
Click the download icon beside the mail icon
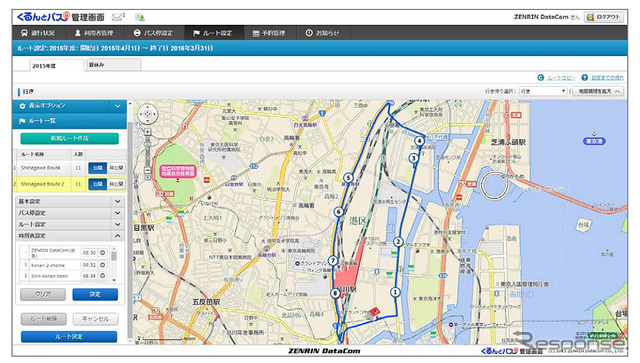pyautogui.click(x=140, y=17)
